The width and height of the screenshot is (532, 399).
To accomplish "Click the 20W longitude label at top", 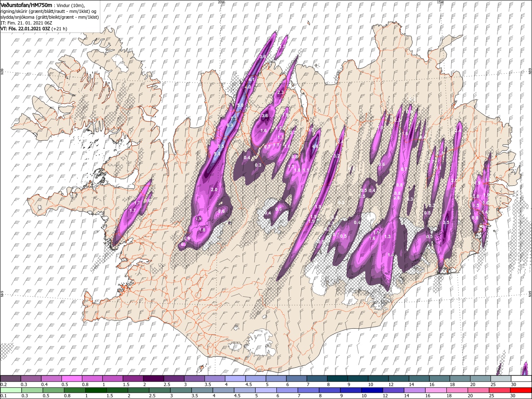I will (x=221, y=2).
